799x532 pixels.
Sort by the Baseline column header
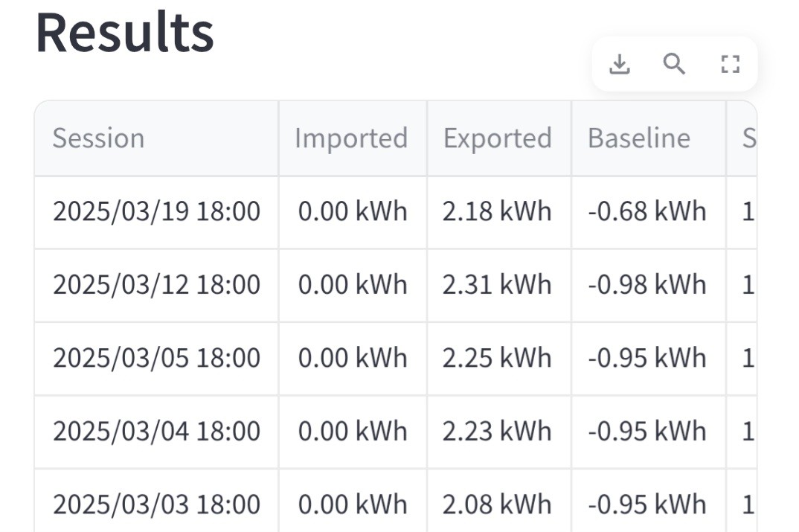click(648, 138)
